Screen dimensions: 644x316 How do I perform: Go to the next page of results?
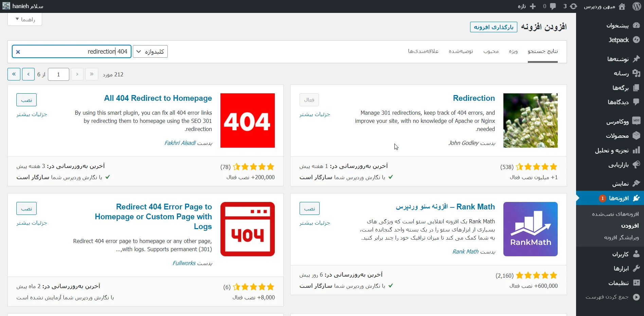tap(28, 74)
